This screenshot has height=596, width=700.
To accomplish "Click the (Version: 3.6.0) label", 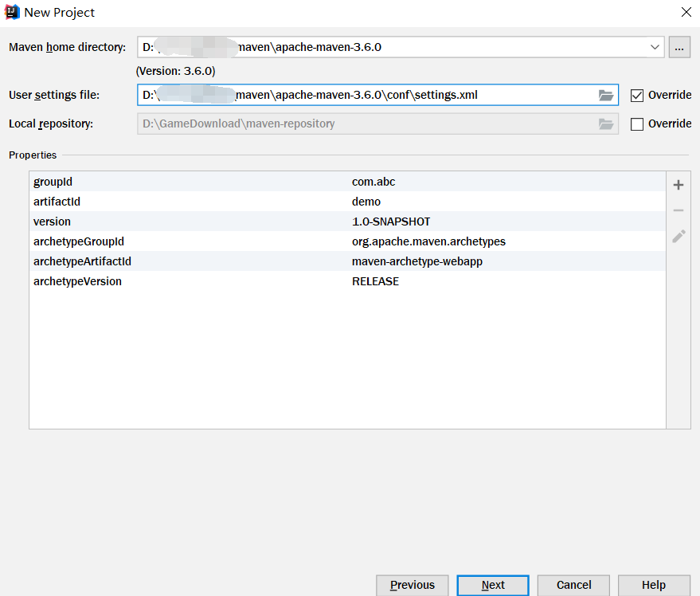I will click(175, 71).
